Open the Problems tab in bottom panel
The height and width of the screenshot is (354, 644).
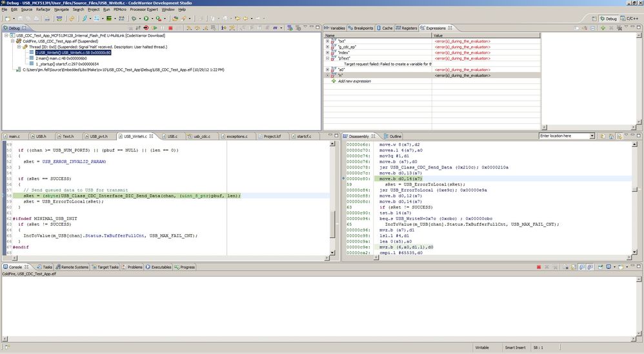134,267
